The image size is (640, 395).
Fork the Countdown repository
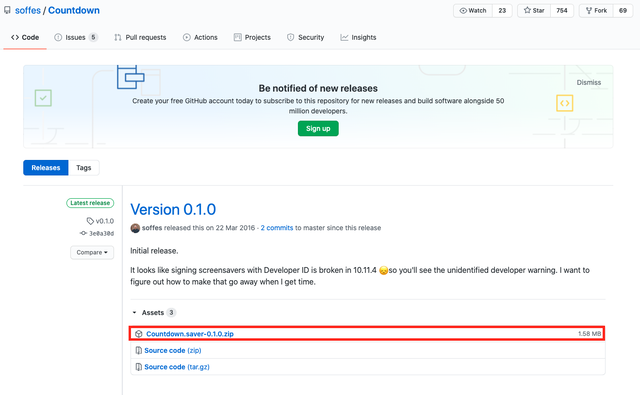596,11
